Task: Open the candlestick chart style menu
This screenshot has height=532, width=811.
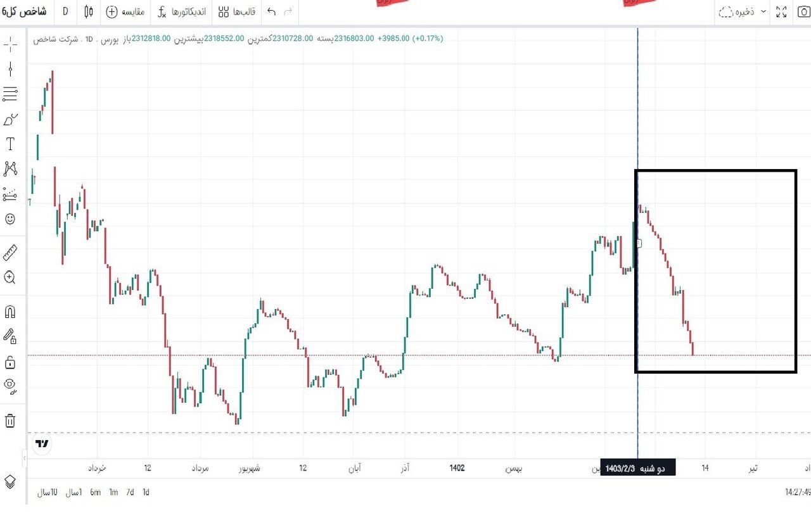Action: pyautogui.click(x=88, y=11)
